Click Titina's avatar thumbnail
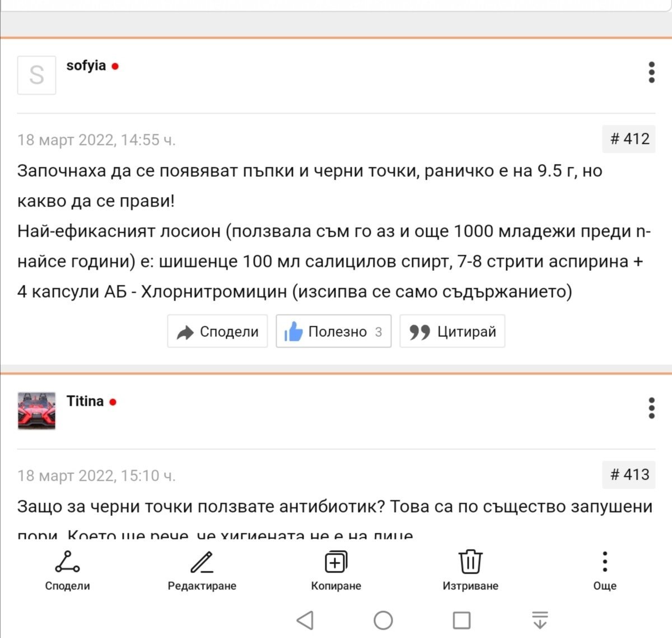Screen dimensions: 672x638 tap(36, 411)
